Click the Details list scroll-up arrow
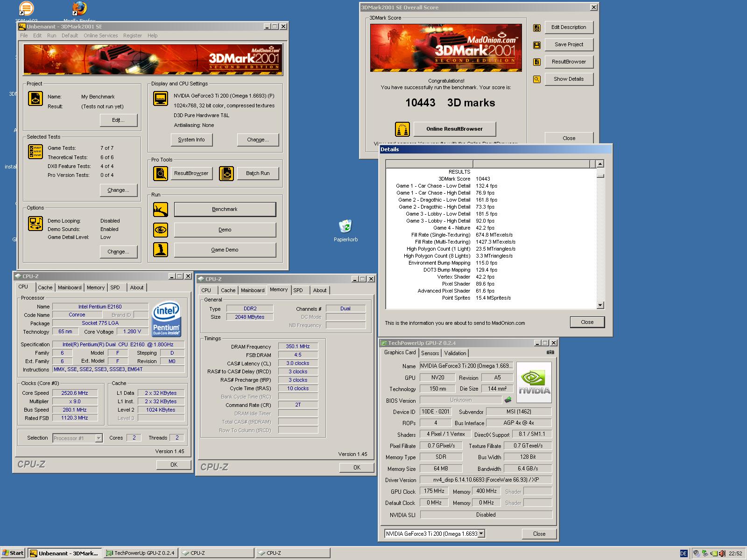Screen dimensions: 747x560 [600, 164]
